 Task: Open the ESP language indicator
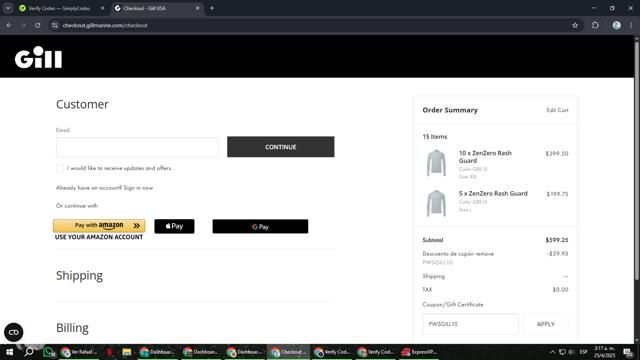click(x=584, y=352)
